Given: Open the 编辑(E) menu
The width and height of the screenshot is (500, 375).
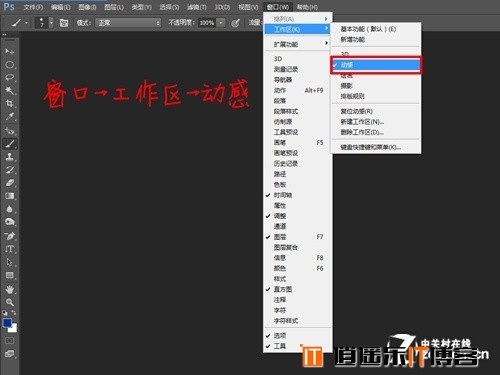Looking at the screenshot, I should 60,7.
